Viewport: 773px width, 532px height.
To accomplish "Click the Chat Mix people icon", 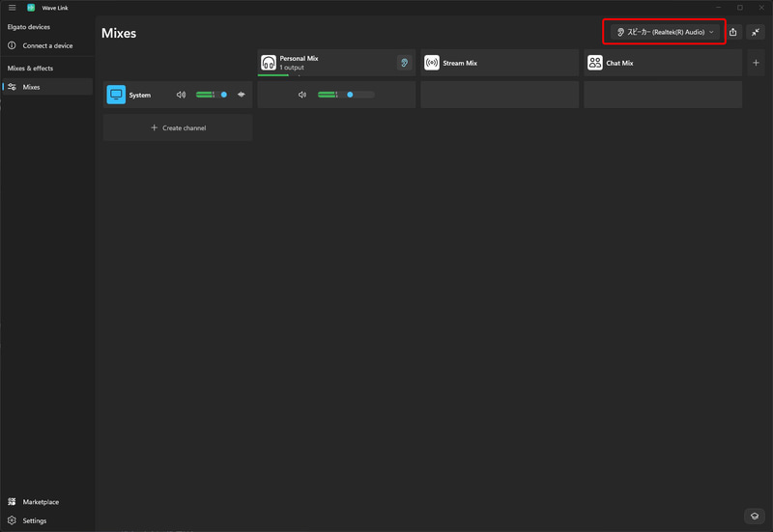I will [x=595, y=63].
